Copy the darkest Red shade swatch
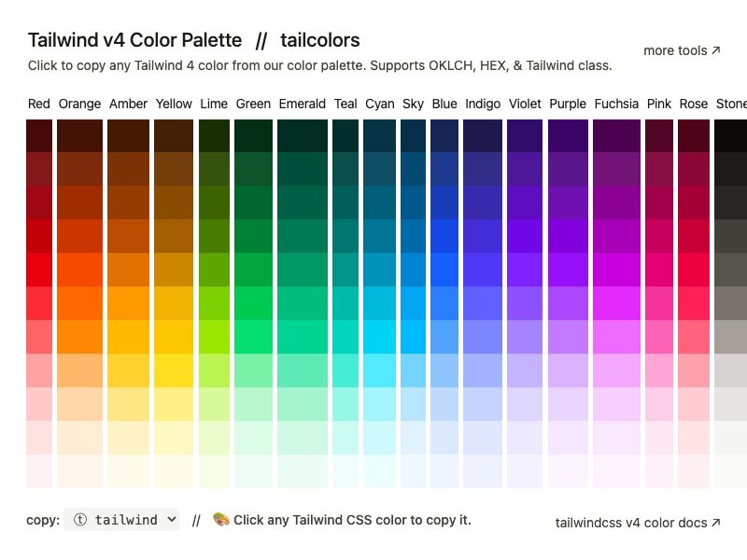This screenshot has width=747, height=560. click(38, 133)
